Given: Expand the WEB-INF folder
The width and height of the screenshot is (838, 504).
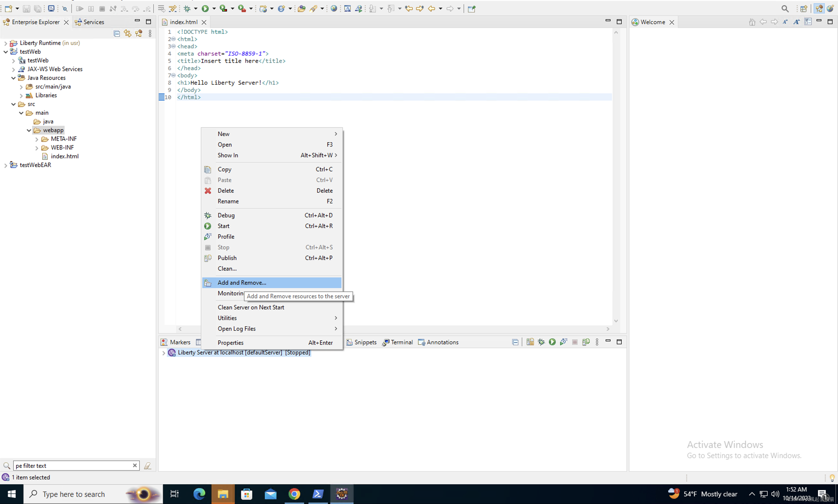Looking at the screenshot, I should click(x=36, y=147).
